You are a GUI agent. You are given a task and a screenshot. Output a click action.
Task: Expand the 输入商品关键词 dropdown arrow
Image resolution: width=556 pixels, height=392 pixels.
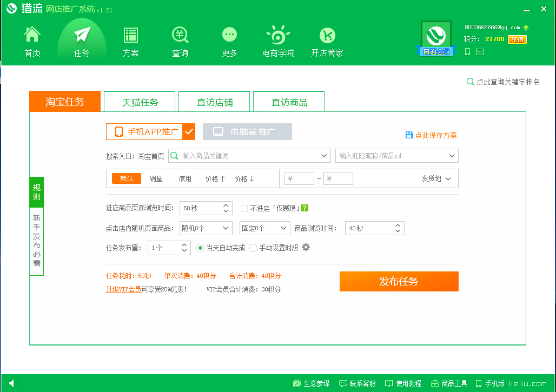click(x=324, y=156)
